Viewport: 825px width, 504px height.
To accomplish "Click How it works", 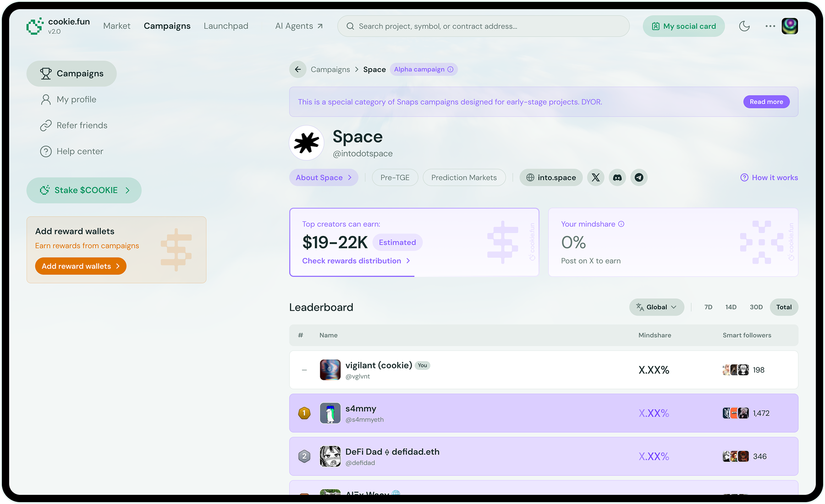I will click(x=769, y=178).
